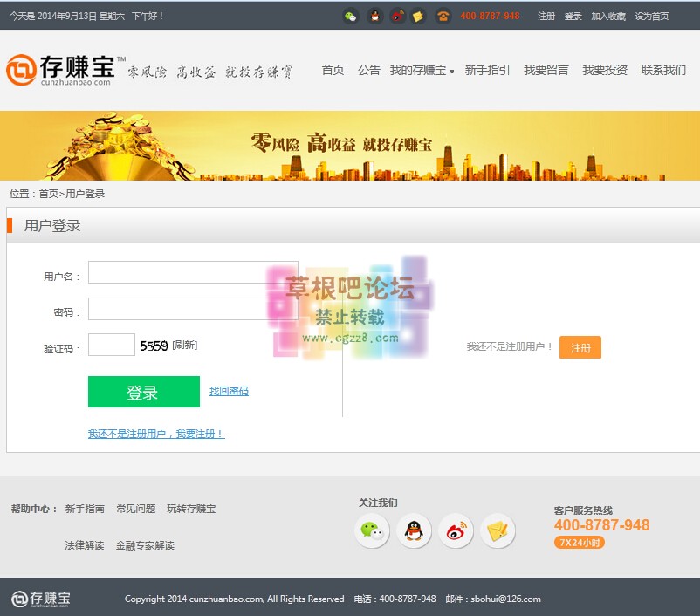Expand the 我的存赚宝 dropdown menu
This screenshot has width=700, height=616.
(x=422, y=70)
